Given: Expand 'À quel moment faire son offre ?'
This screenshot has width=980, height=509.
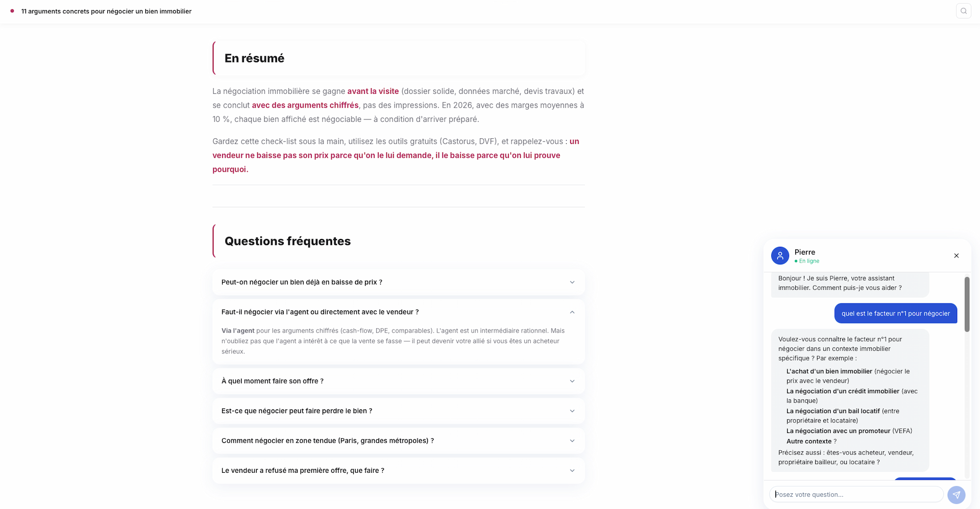Looking at the screenshot, I should (398, 380).
